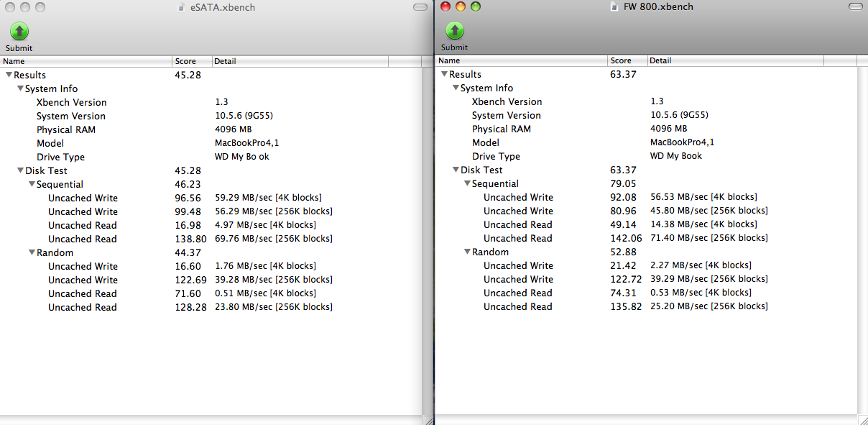Screen dimensions: 868x425
Task: Toggle toolbar pill button in eSATA.xbench window
Action: (420, 7)
